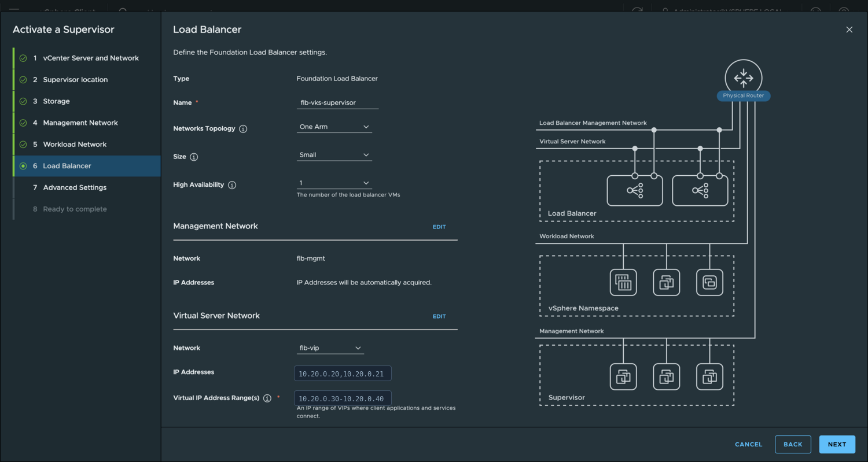
Task: Show the High Availability info tooltip icon
Action: pos(232,185)
